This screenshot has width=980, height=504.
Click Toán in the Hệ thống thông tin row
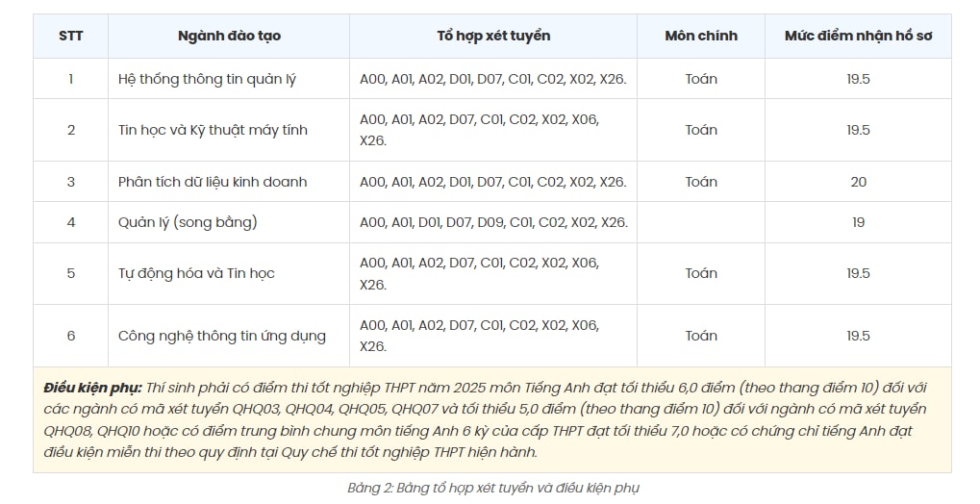click(x=701, y=79)
